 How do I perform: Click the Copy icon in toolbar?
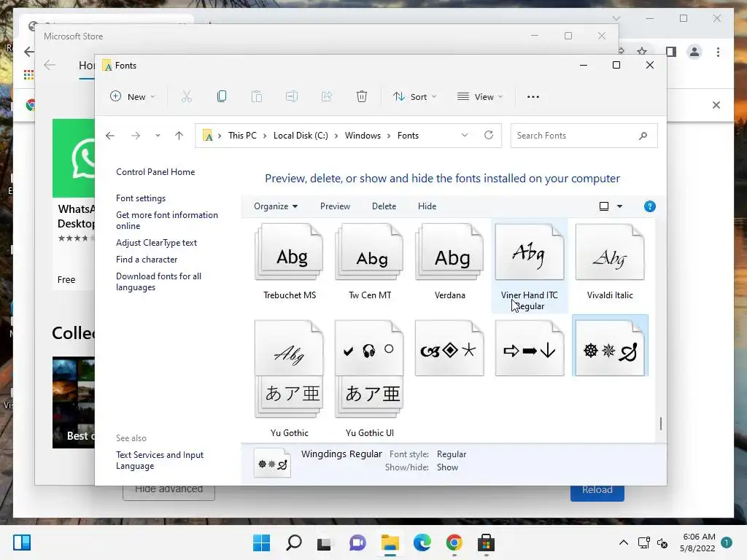(222, 97)
